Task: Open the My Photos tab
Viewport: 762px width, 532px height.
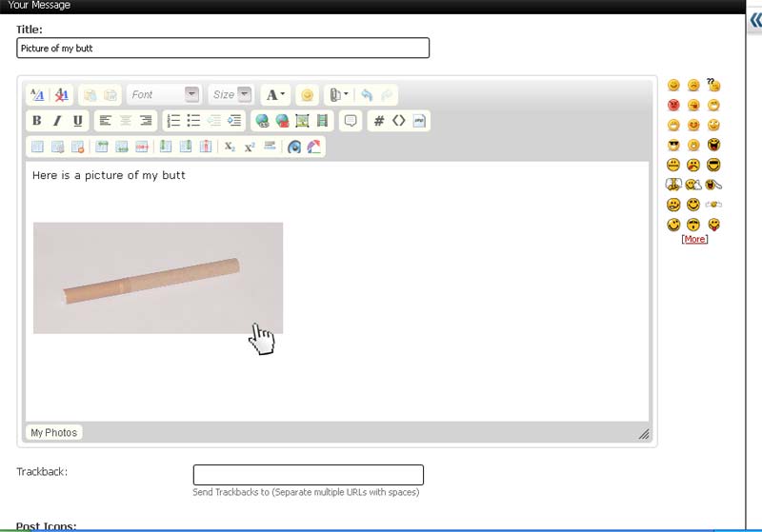Action: click(54, 432)
